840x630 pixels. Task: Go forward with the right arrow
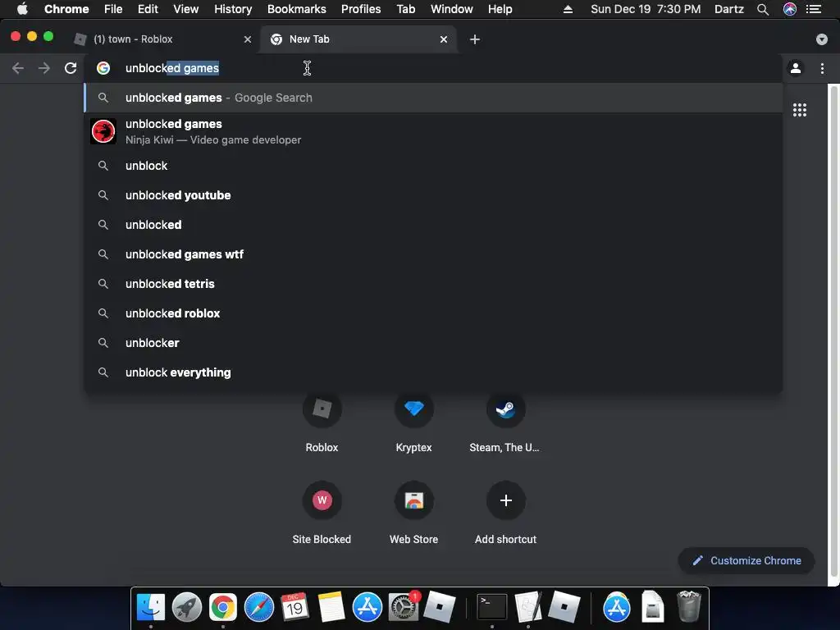[44, 68]
